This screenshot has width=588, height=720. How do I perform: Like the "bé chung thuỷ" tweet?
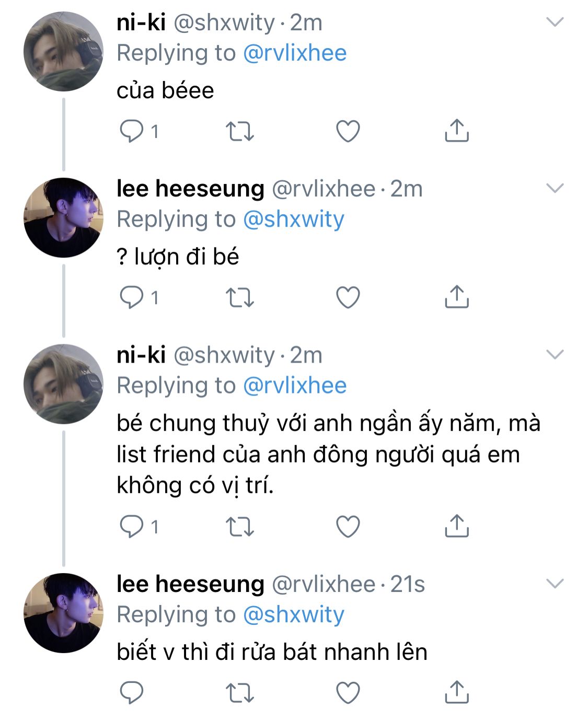tap(348, 526)
